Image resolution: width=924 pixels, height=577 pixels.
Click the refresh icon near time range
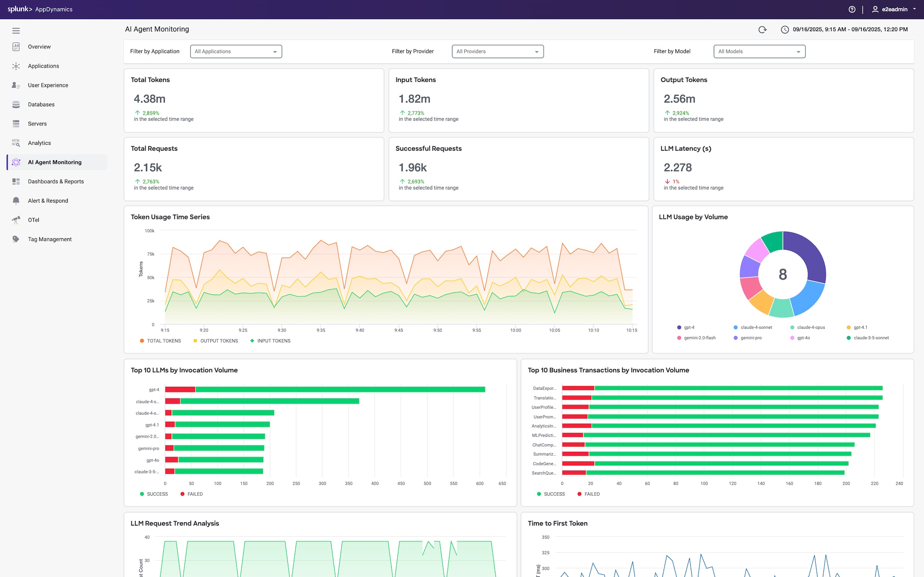coord(762,30)
